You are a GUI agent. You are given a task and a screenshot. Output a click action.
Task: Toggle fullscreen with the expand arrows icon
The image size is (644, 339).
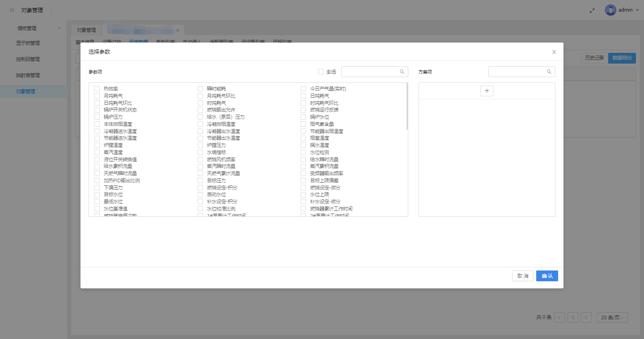point(592,10)
